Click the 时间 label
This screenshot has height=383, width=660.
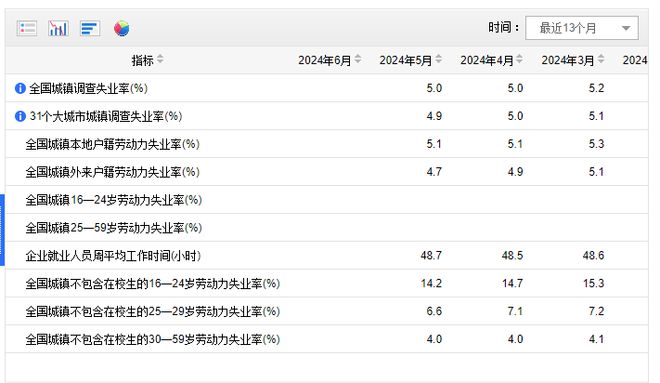(503, 28)
